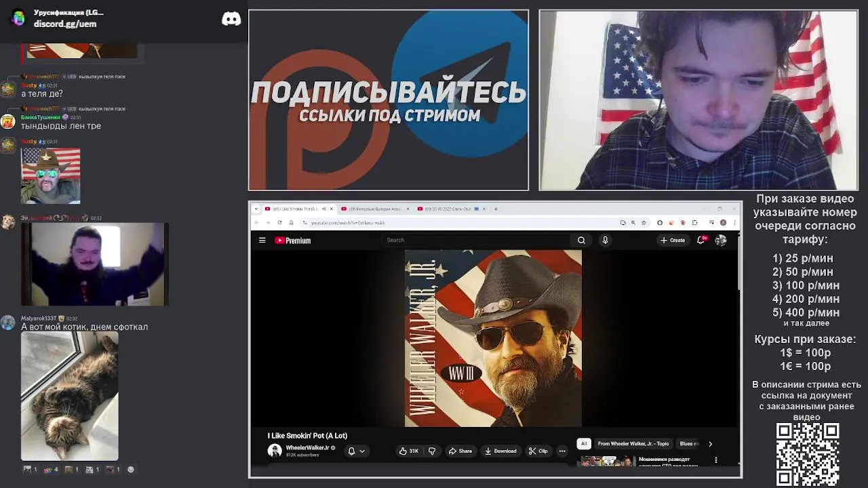Click the discord.gg/uem invite text
This screenshot has width=868, height=488.
point(65,24)
